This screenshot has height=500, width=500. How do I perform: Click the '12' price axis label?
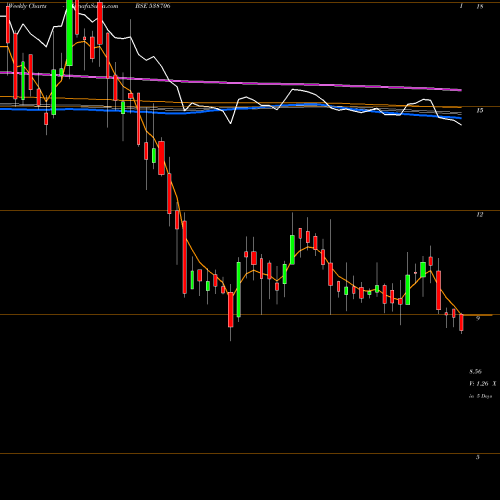[480, 215]
